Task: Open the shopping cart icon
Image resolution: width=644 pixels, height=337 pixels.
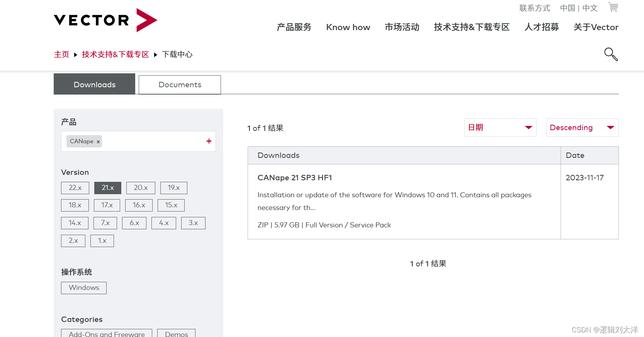Action: click(613, 7)
